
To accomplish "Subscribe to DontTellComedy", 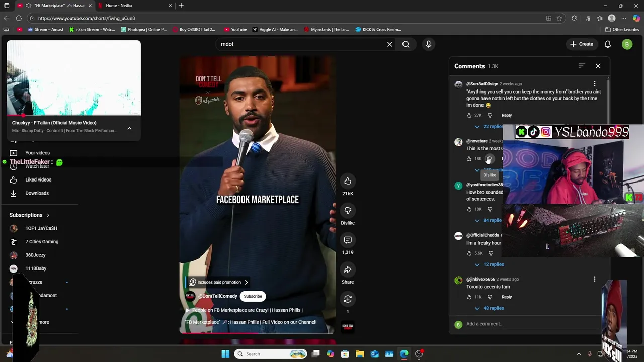I will (253, 296).
